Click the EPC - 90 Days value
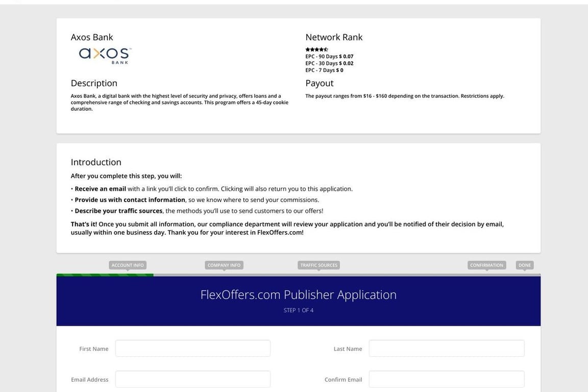This screenshot has height=392, width=588. pos(347,56)
